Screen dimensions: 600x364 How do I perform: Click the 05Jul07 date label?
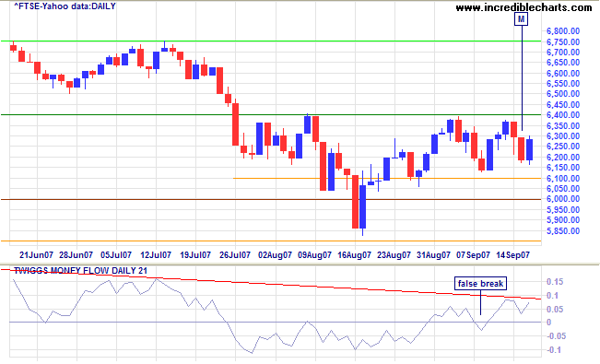click(x=116, y=255)
